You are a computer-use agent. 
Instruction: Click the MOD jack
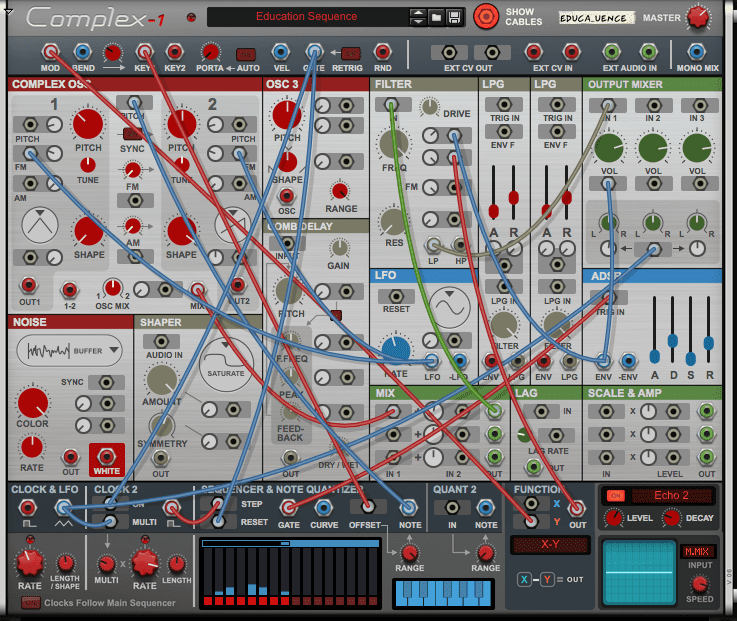click(50, 52)
